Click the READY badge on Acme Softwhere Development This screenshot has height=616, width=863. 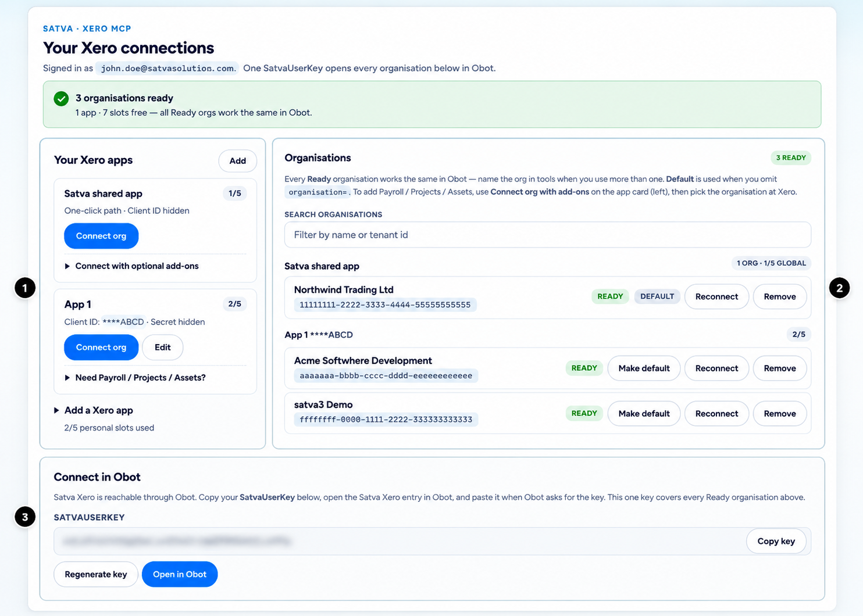(584, 368)
